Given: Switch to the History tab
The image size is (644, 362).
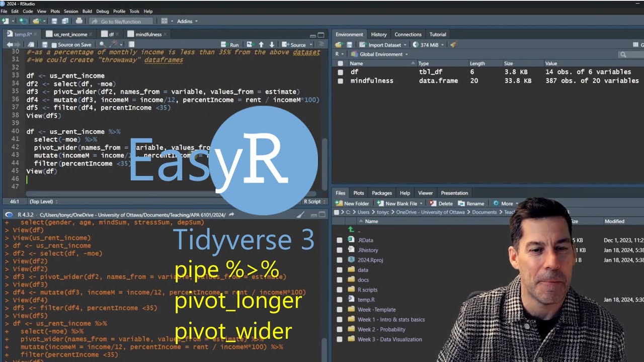Looking at the screenshot, I should click(379, 34).
